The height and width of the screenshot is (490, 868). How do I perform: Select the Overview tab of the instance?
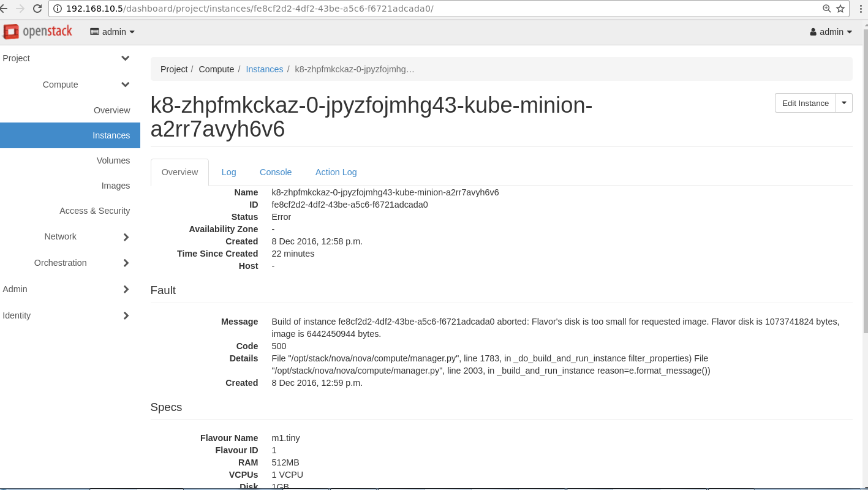pyautogui.click(x=179, y=172)
